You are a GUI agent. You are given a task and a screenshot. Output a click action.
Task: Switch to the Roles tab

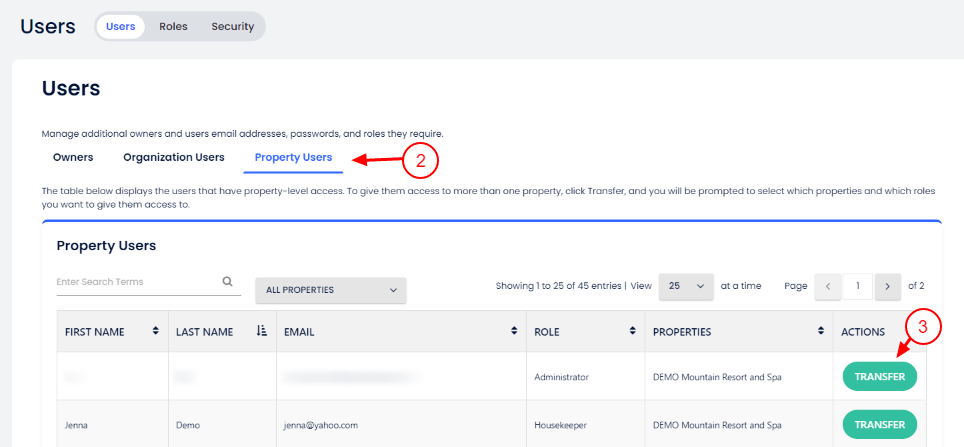(x=173, y=27)
